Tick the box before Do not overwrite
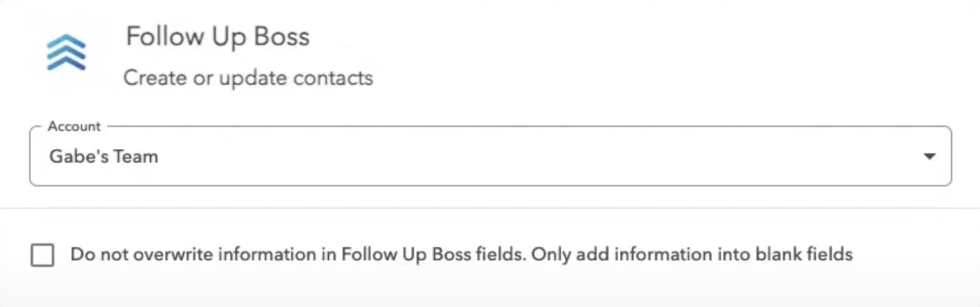This screenshot has width=980, height=307. (43, 256)
